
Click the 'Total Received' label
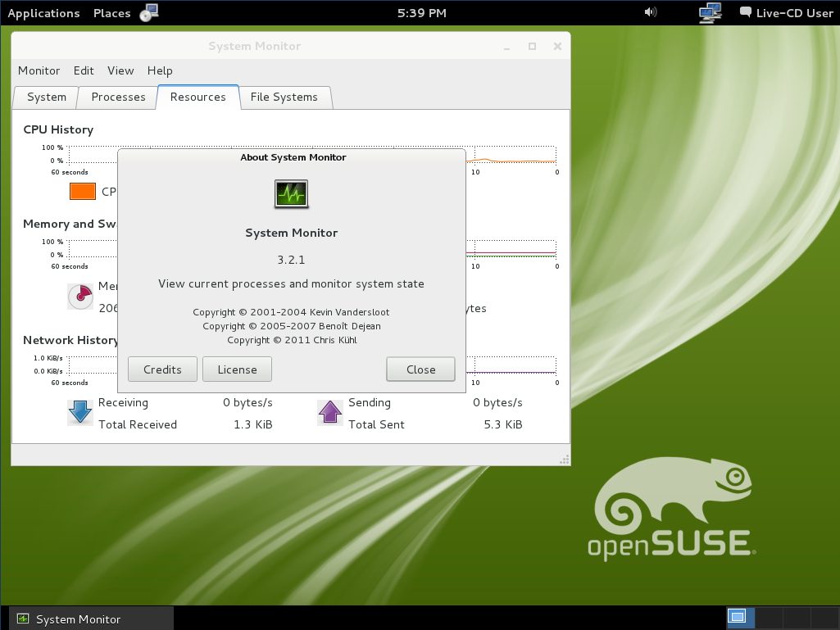click(138, 424)
